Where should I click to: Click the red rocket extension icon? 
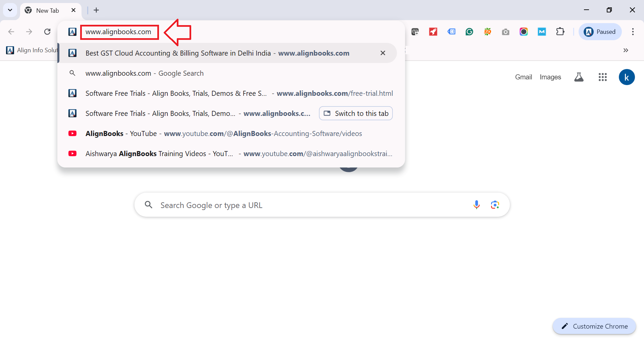(x=433, y=32)
